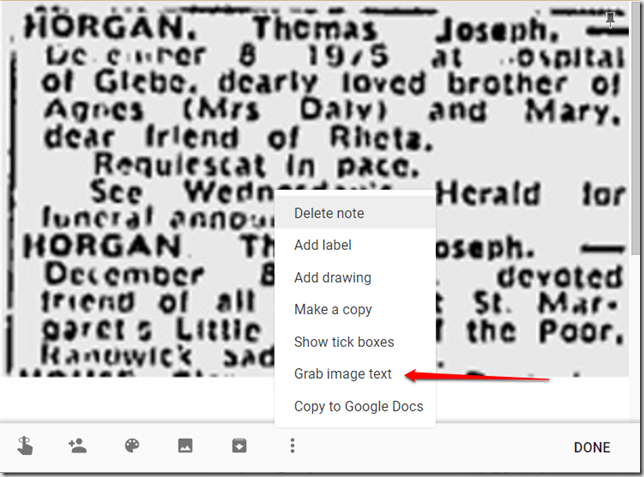Choose Grab image text
The image size is (644, 477).
(355, 374)
